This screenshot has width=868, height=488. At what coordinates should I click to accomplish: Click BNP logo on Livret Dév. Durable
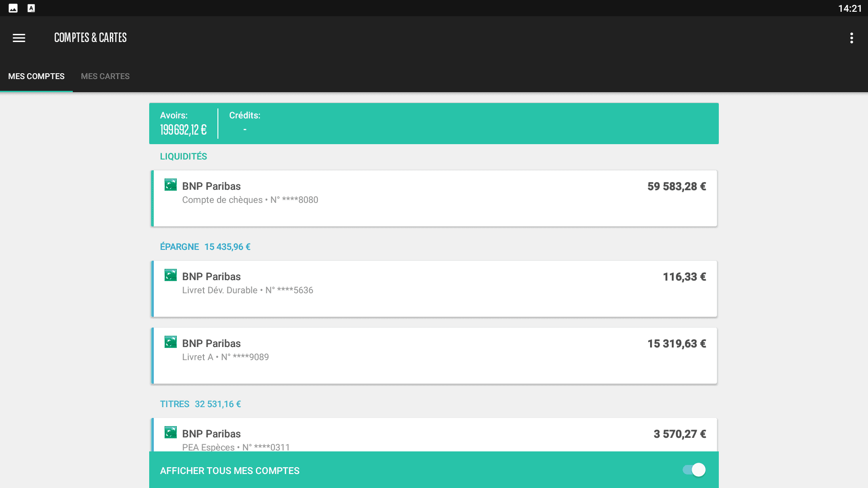[170, 275]
